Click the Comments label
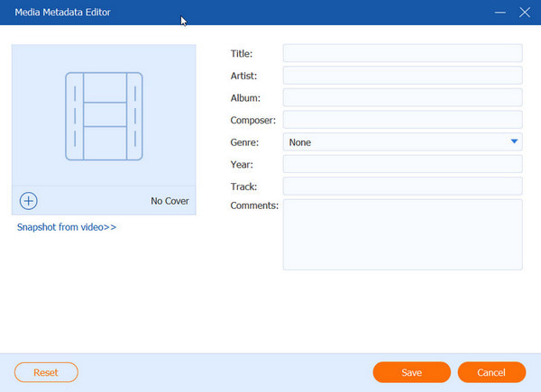Viewport: 541px width, 392px height. click(x=254, y=206)
